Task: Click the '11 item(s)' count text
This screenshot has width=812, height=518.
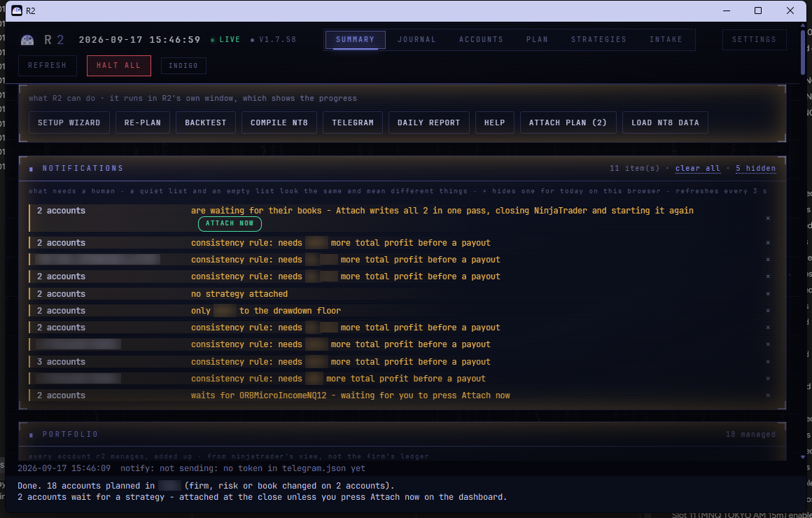Action: coord(634,168)
